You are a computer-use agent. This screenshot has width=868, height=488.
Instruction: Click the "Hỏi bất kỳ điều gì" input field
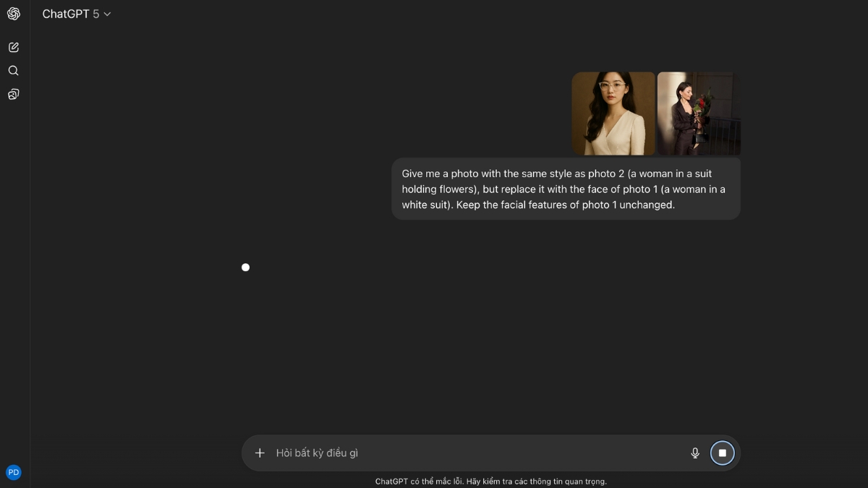[x=434, y=453]
